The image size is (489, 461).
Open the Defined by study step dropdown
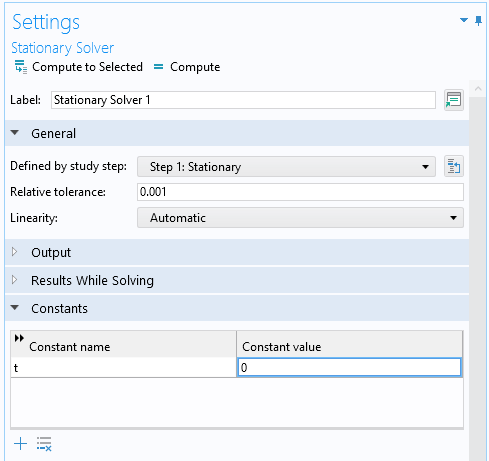(286, 167)
